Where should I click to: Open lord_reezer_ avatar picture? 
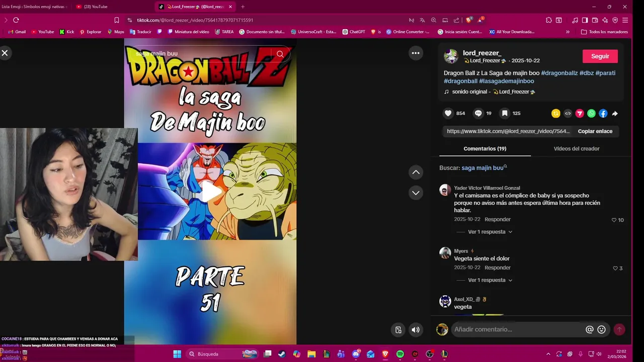coord(451,56)
